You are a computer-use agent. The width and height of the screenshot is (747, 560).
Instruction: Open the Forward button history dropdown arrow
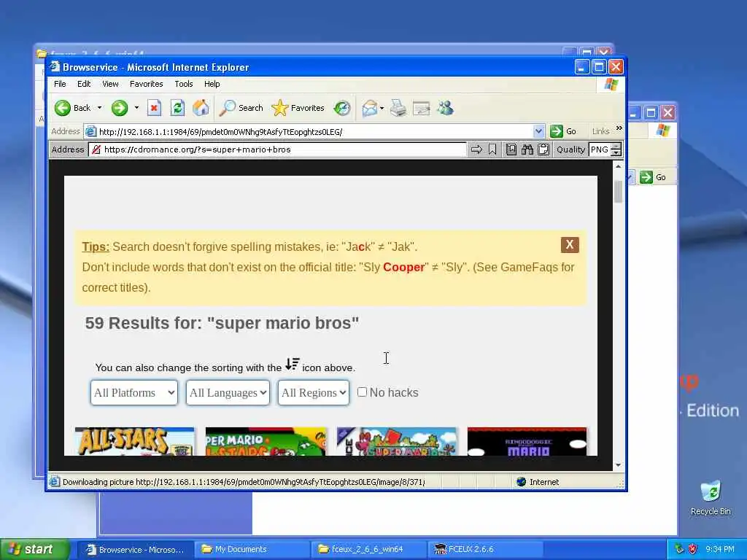(x=136, y=108)
